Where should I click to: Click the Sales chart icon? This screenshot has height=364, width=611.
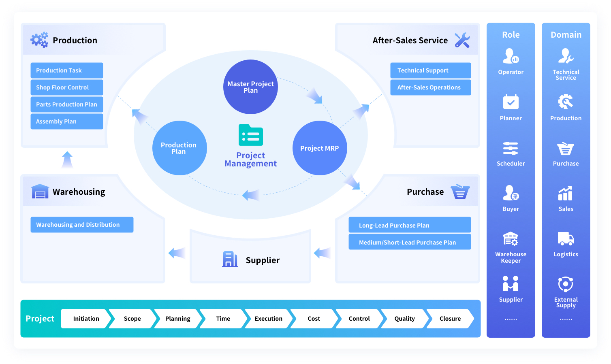pos(566,194)
